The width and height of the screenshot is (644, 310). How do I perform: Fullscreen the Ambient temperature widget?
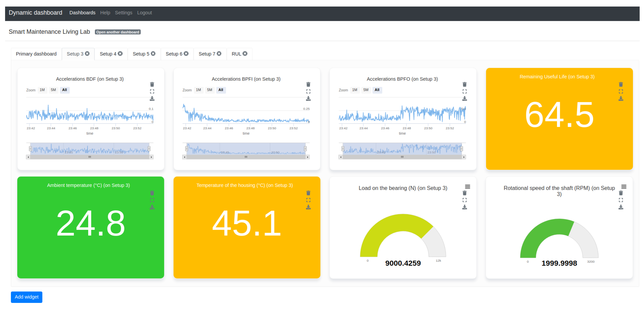[x=152, y=200]
